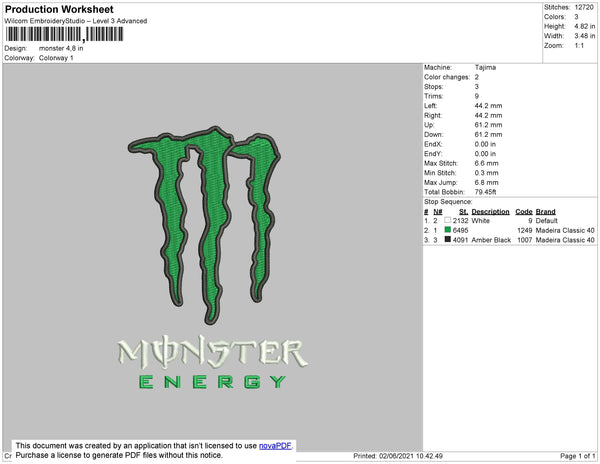This screenshot has width=600, height=464.
Task: Click the Amber Black thread swatch
Action: click(447, 239)
